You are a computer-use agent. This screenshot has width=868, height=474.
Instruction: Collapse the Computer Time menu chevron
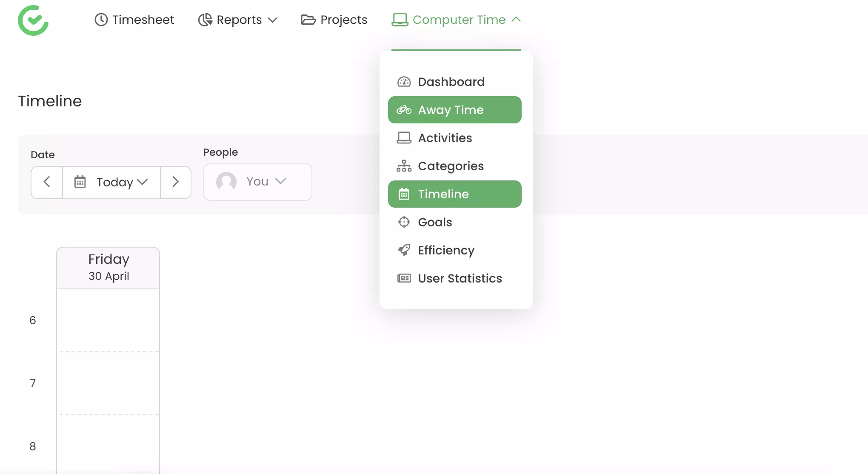coord(516,20)
